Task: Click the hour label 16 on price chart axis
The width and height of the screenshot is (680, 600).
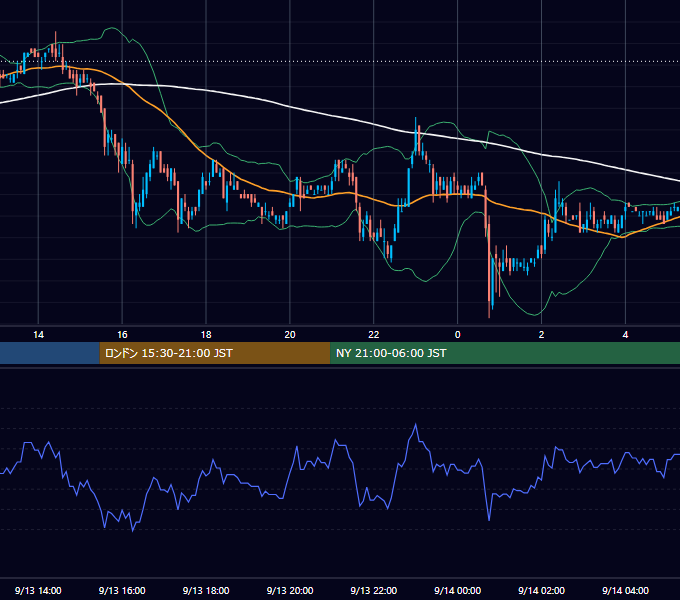Action: [x=122, y=335]
